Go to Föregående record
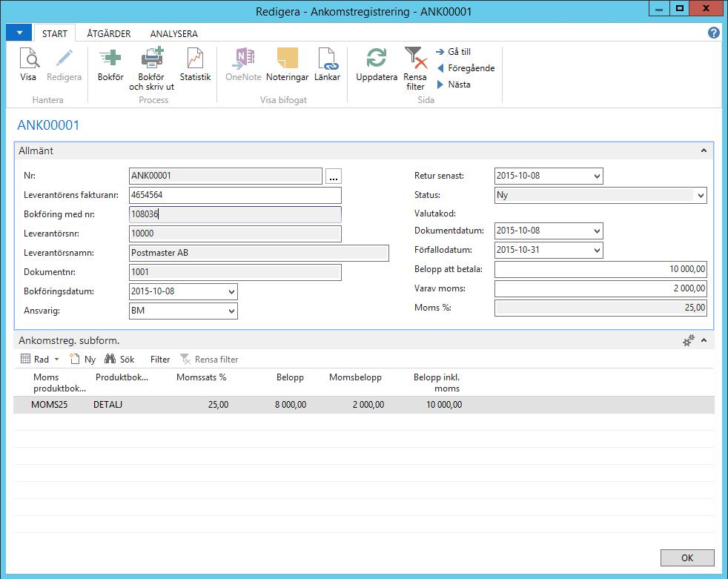728x579 pixels. [466, 68]
